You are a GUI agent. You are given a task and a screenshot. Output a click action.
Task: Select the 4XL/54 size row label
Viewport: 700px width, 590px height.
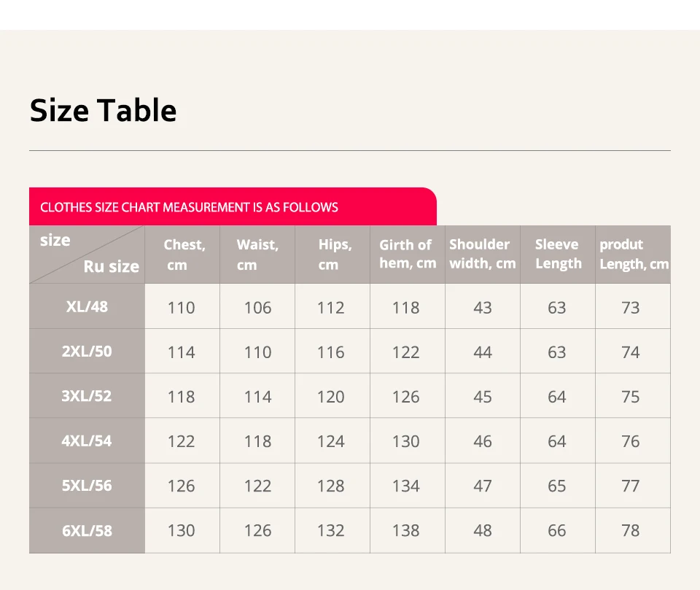pyautogui.click(x=87, y=440)
